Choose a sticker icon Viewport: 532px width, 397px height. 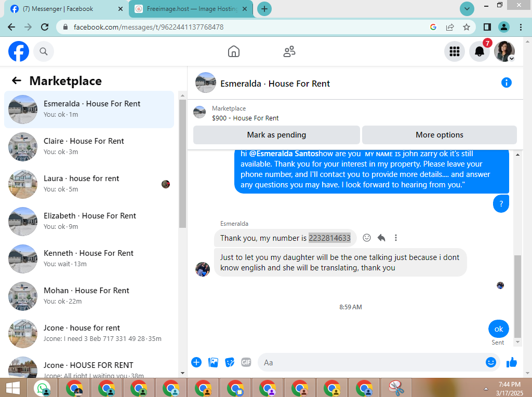[x=230, y=362]
